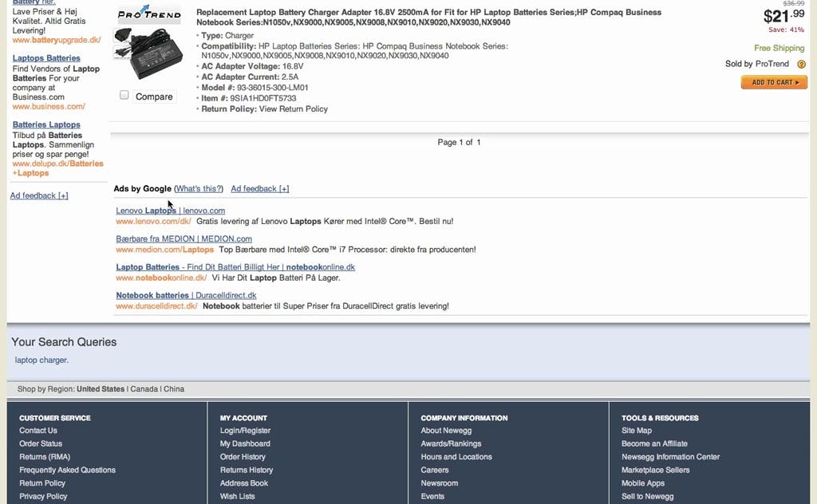817x504 pixels.
Task: Open the Bærbare fra MEDION ad
Action: (184, 238)
